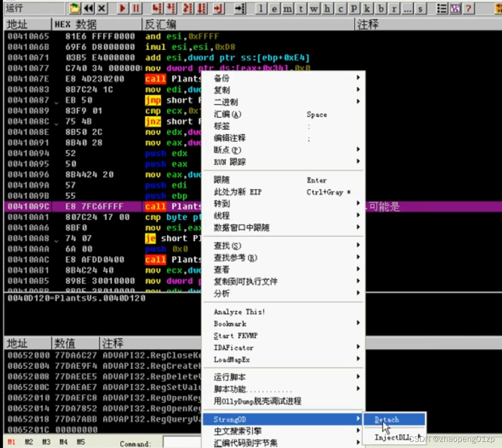
Task: Return to the CPU window with the C icon
Action: pyautogui.click(x=340, y=8)
